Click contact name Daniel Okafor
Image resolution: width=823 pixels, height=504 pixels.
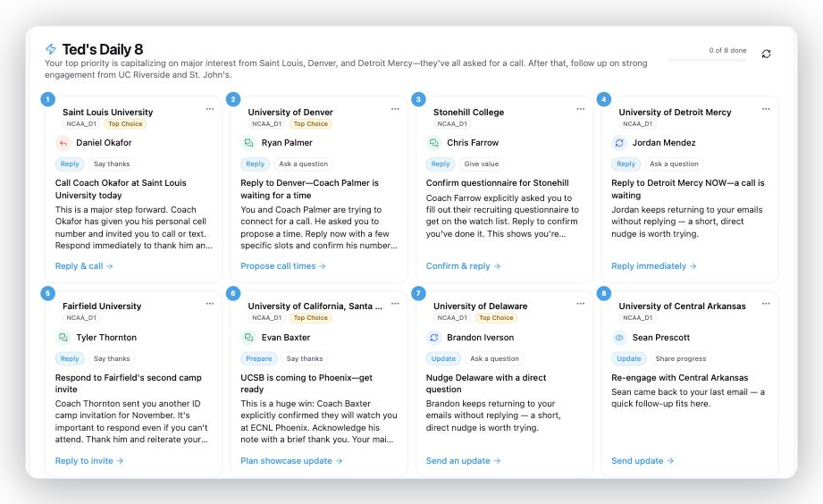point(104,143)
